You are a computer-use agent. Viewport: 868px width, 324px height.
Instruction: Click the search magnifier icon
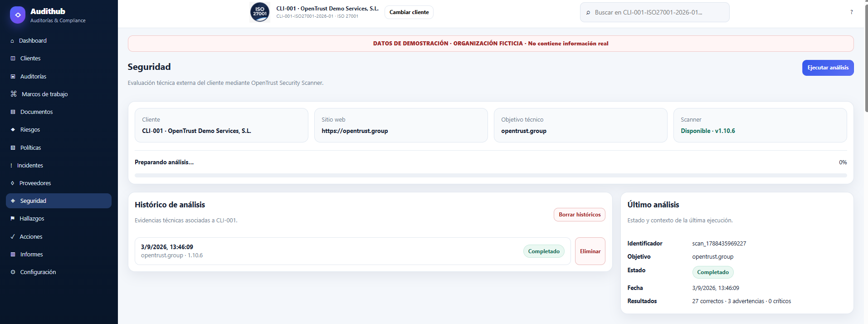(588, 13)
